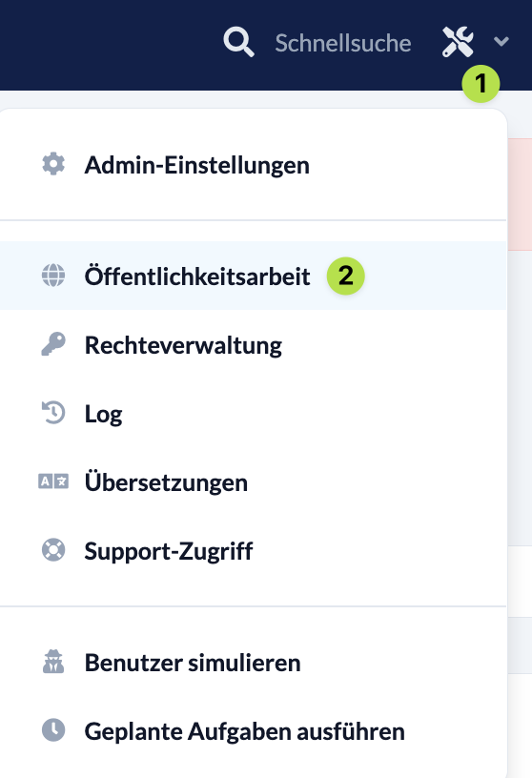Click the key icon for Rechteverwaltung
This screenshot has height=778, width=532.
(x=53, y=344)
